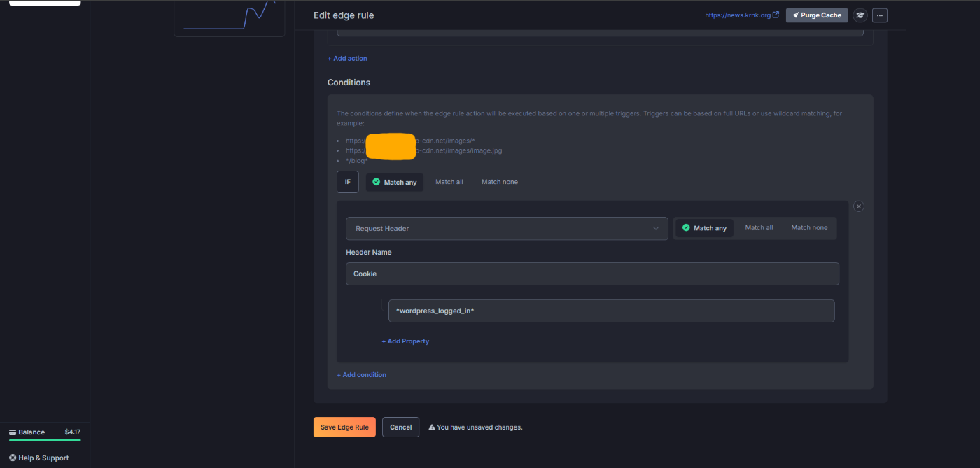Click the IF condition label box

pyautogui.click(x=348, y=182)
